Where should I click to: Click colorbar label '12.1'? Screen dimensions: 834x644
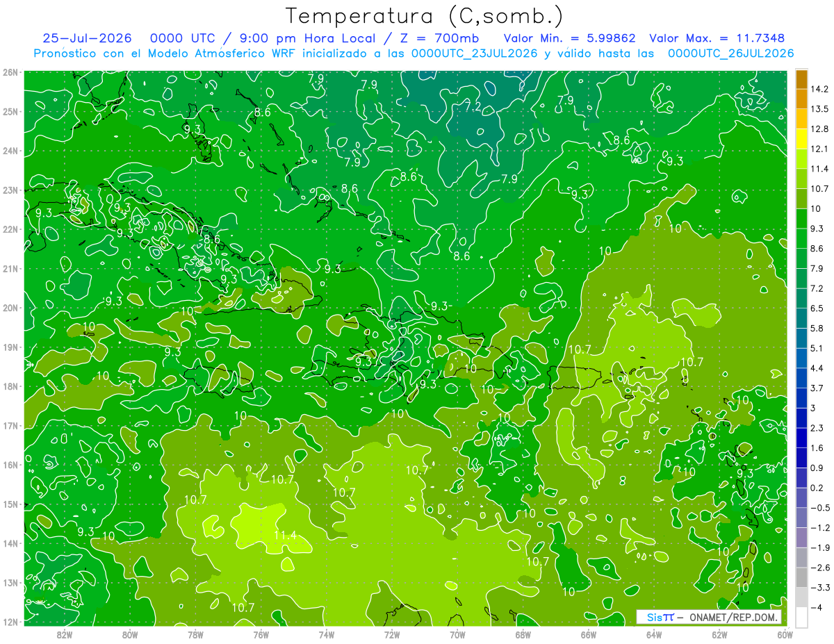click(x=819, y=149)
